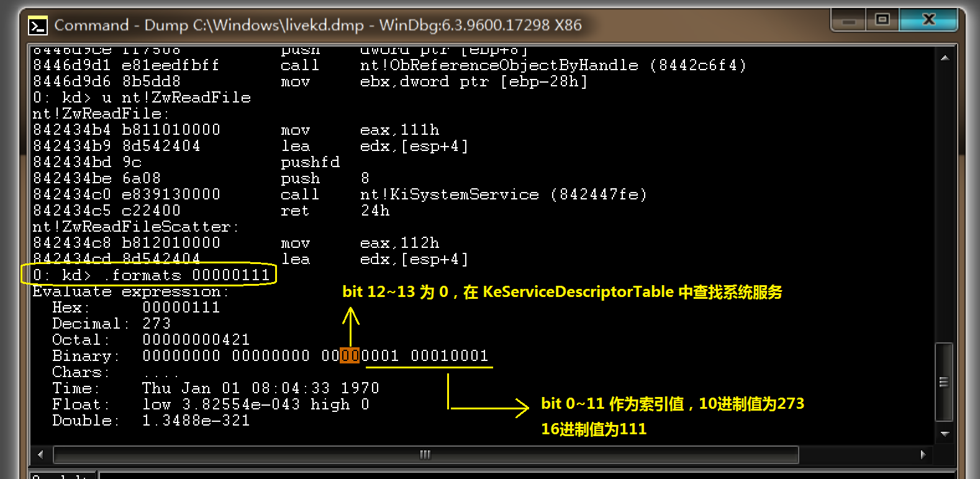
Task: Click the Double value '1.3488e-321'
Action: (x=196, y=421)
